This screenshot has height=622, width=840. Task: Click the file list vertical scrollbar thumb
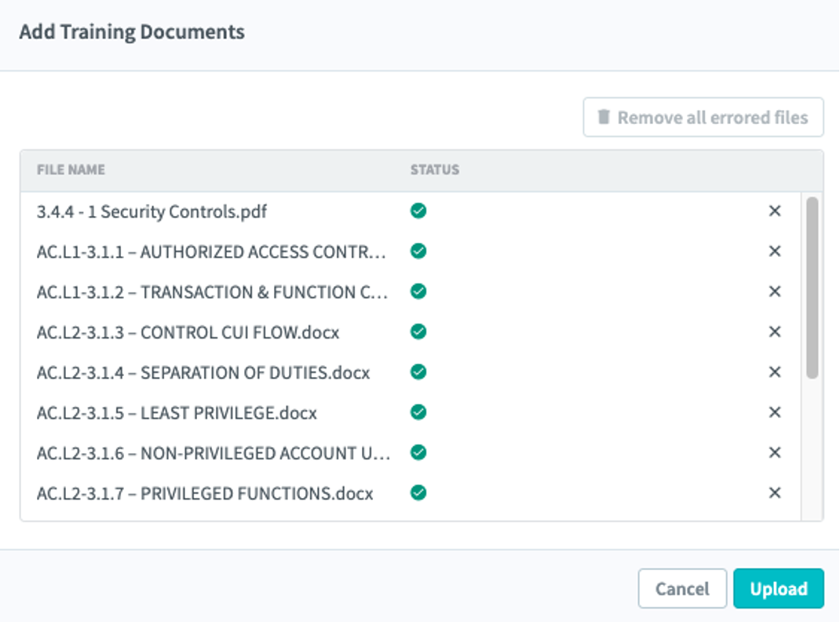pos(813,288)
